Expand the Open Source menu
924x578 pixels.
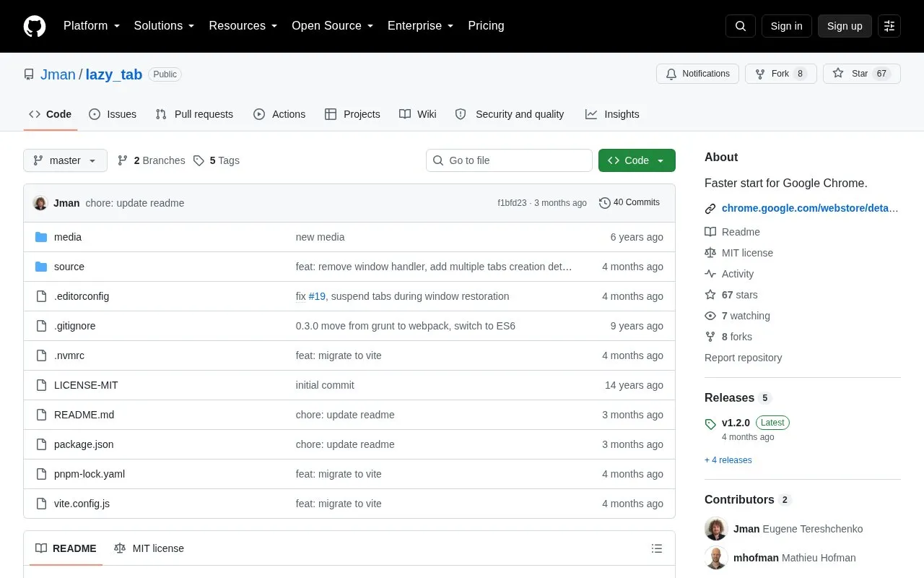tap(333, 26)
